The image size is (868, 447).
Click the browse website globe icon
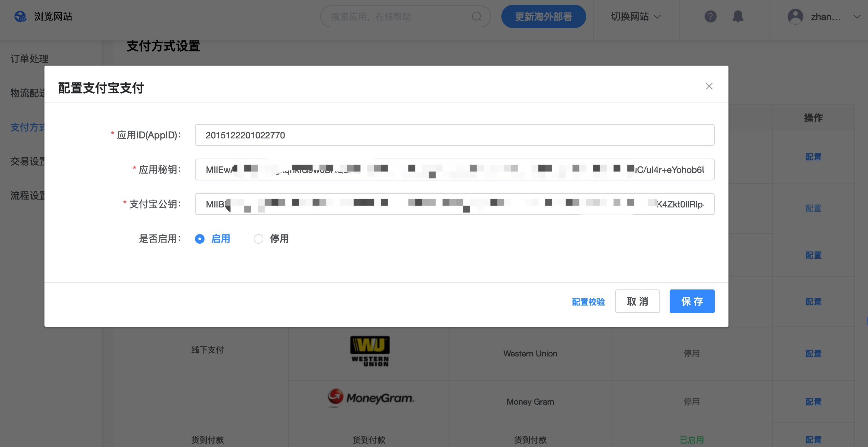[20, 16]
